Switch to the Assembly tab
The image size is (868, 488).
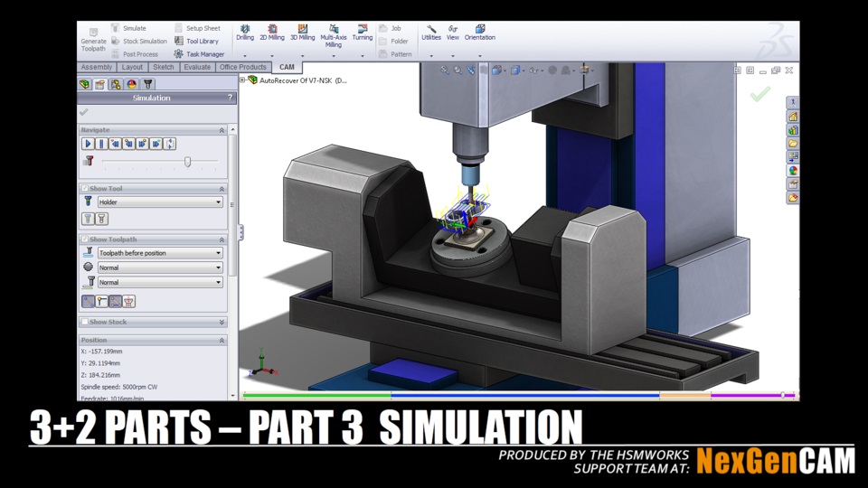pyautogui.click(x=97, y=67)
